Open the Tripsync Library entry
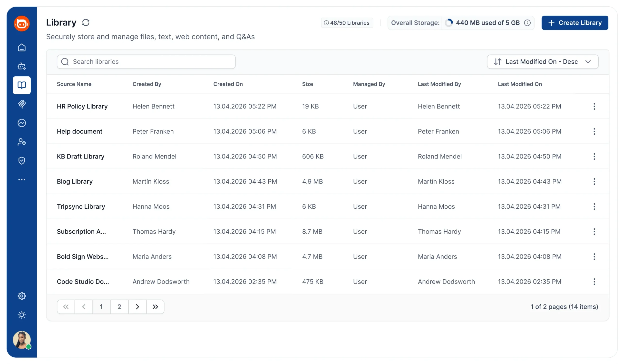This screenshot has width=624, height=364. coord(81,207)
